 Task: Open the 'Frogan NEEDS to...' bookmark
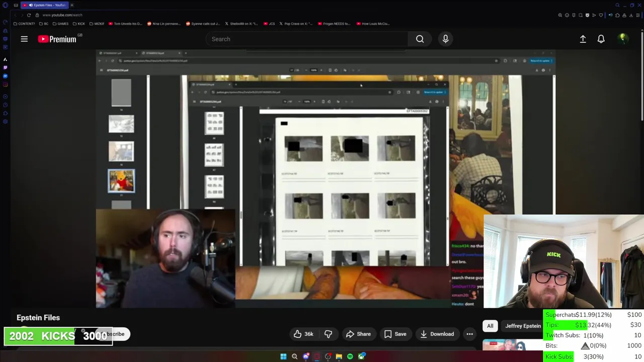(x=334, y=24)
